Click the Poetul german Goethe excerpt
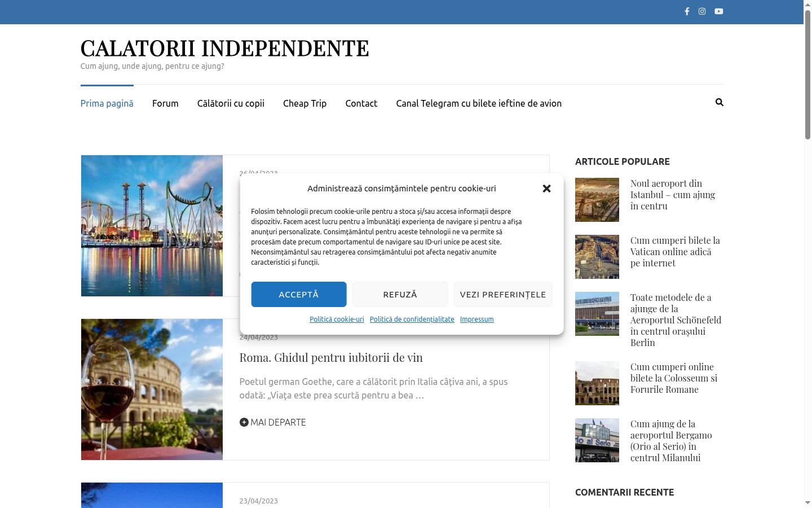The height and width of the screenshot is (508, 812). pyautogui.click(x=373, y=388)
